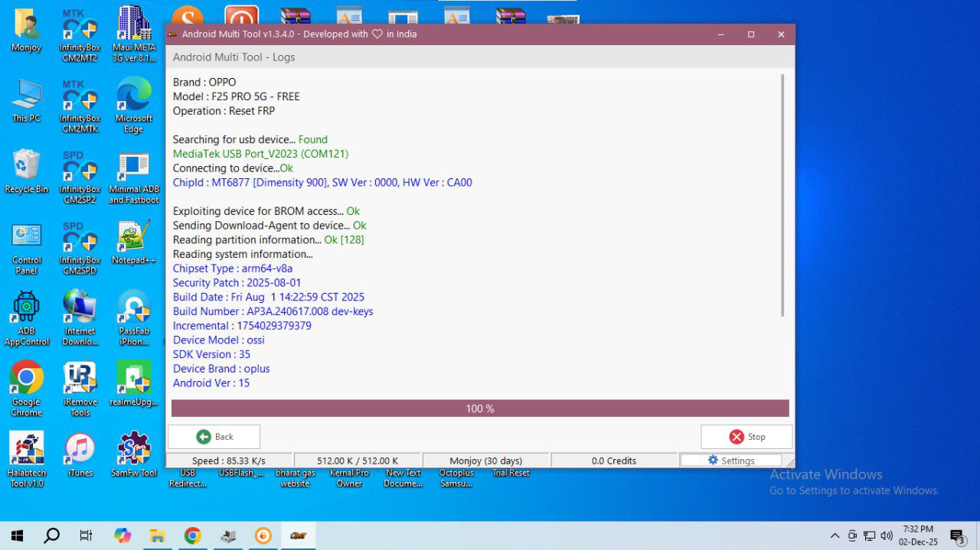Click the 100 % progress bar
Viewport: 980px width, 550px height.
point(480,408)
